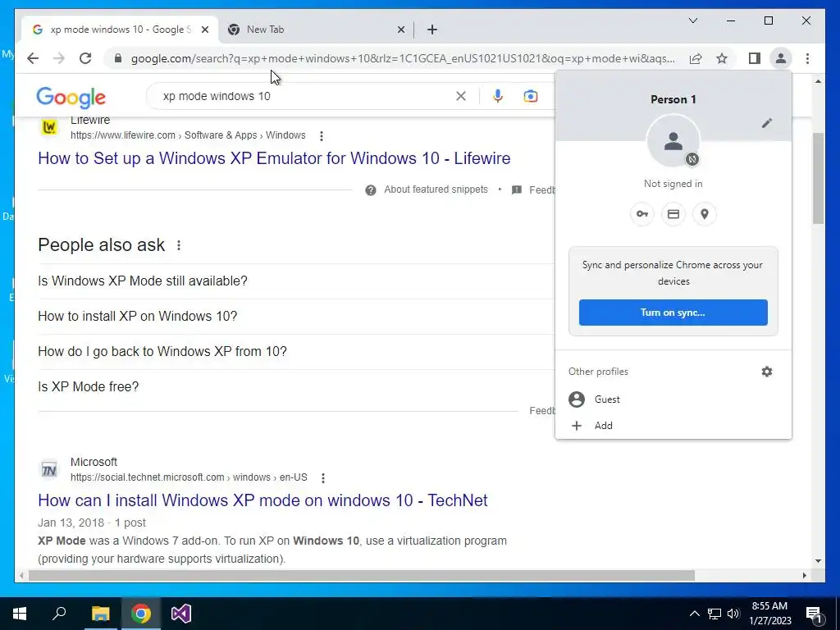840x630 pixels.
Task: Clear the search box with the X
Action: [461, 96]
